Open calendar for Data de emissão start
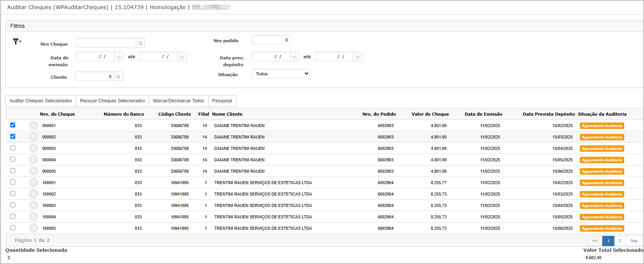Viewport: 644px width, 264px height. (119, 57)
